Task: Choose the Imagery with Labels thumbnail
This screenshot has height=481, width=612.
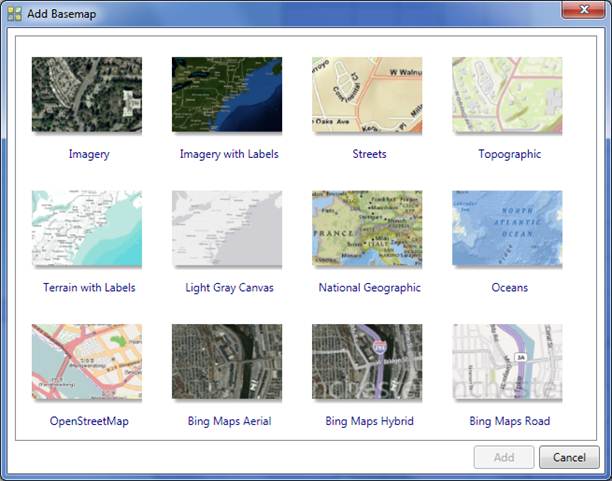Action: point(227,96)
